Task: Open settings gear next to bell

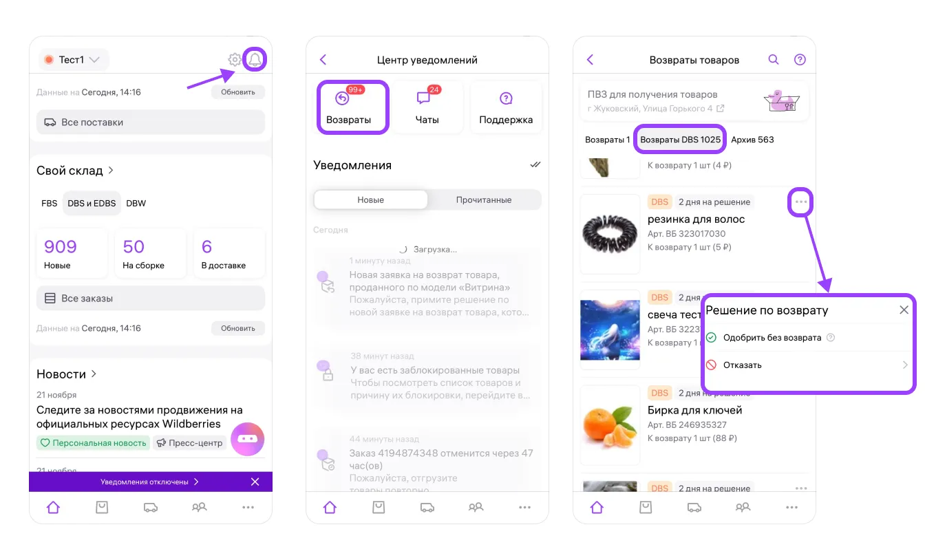Action: 235,60
